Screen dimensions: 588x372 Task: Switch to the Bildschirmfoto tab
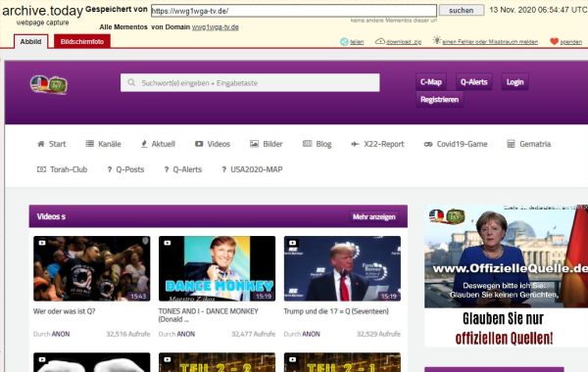82,41
